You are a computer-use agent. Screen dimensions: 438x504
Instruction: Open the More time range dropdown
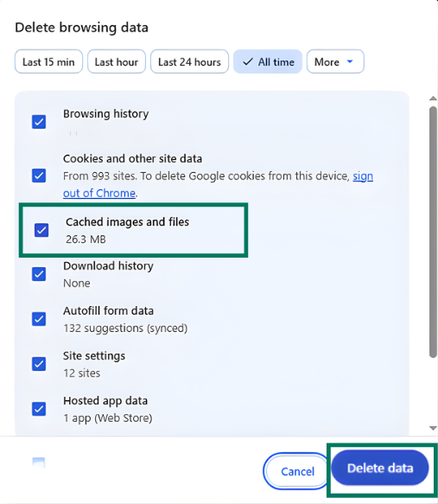[x=335, y=61]
